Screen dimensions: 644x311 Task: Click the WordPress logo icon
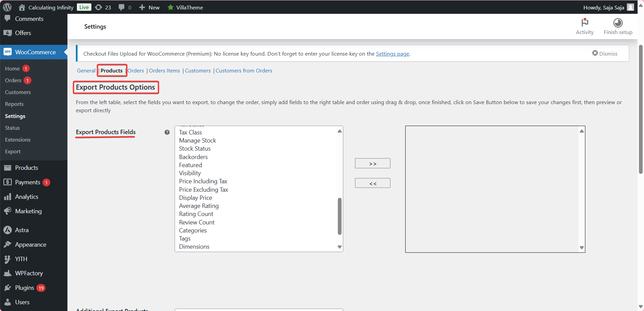7,7
